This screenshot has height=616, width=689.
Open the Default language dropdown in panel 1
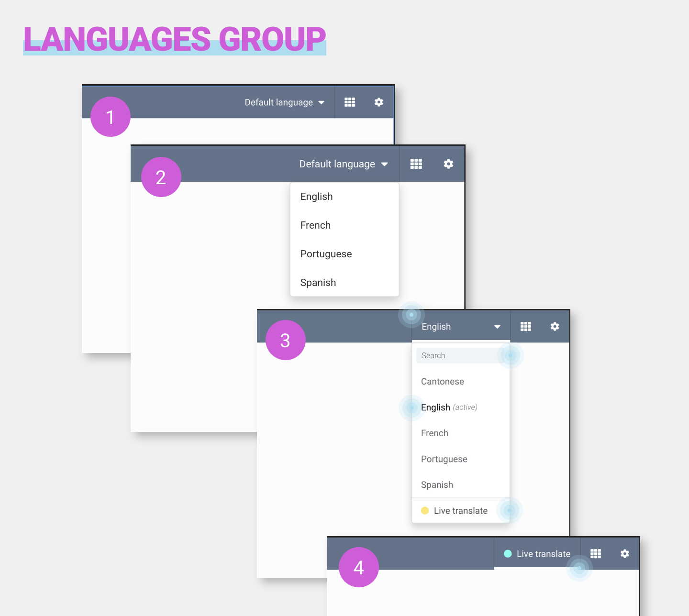pyautogui.click(x=284, y=102)
